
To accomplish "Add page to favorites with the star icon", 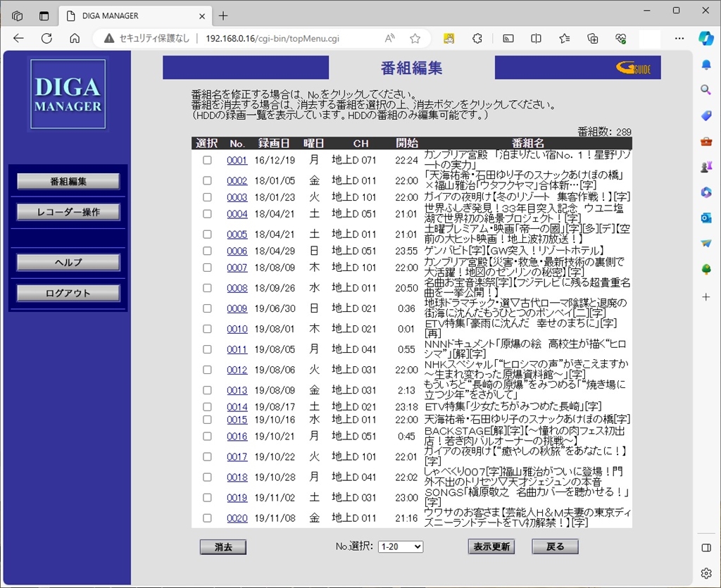I will tap(415, 39).
